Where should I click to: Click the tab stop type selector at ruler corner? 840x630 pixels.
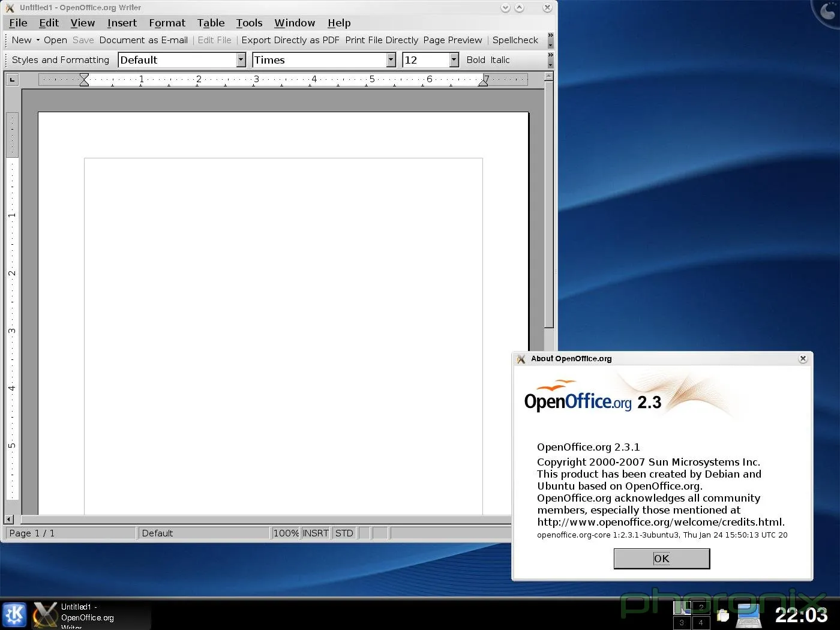pyautogui.click(x=12, y=79)
